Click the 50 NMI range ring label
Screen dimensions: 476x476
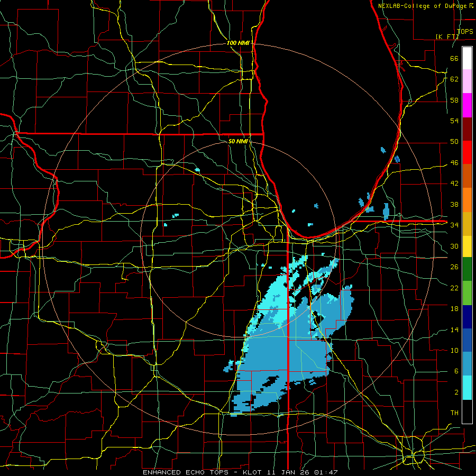coord(238,141)
